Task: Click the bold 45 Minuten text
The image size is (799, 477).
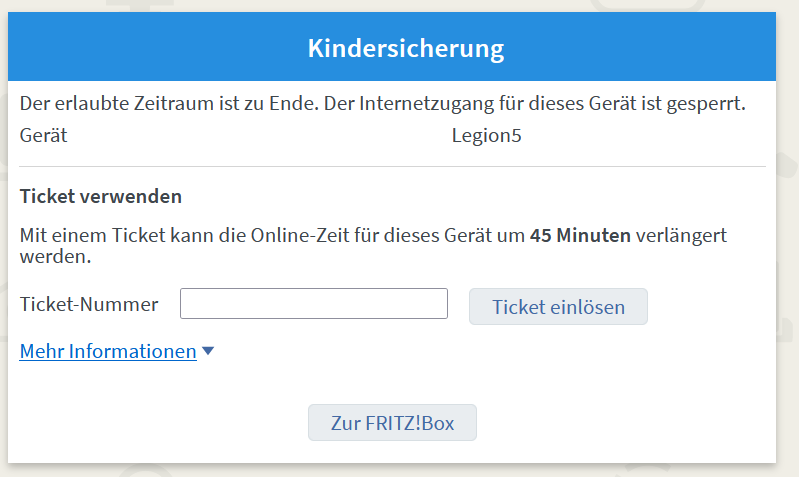Action: [x=580, y=236]
